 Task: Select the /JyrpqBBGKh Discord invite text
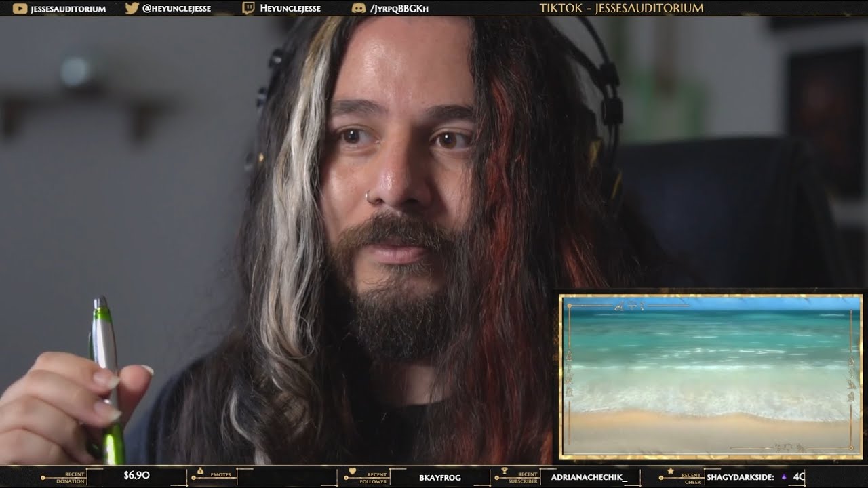pos(399,8)
